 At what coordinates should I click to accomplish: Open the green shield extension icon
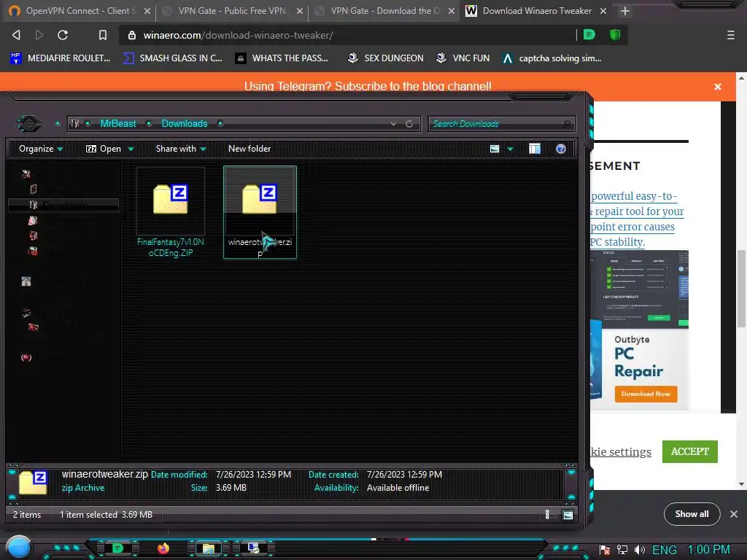[x=614, y=34]
